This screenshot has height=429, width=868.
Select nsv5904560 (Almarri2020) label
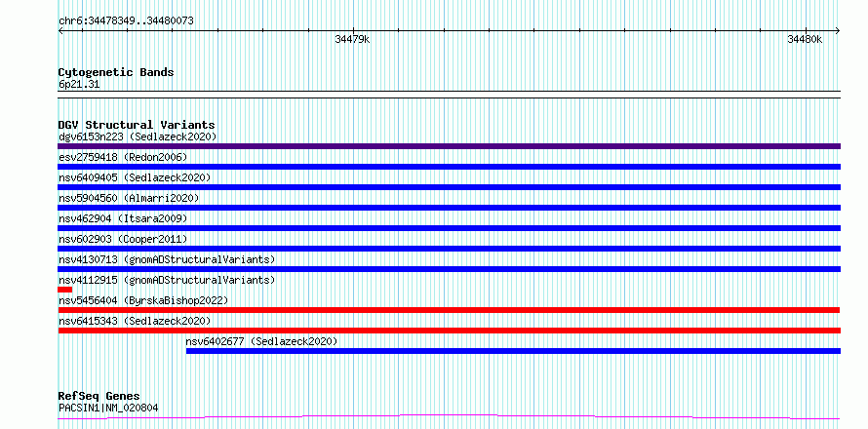click(x=129, y=198)
